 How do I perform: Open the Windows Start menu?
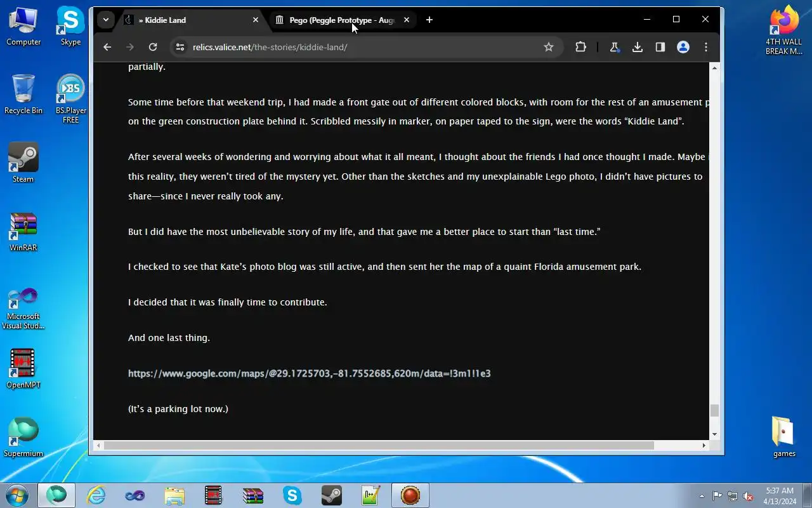[x=17, y=495]
